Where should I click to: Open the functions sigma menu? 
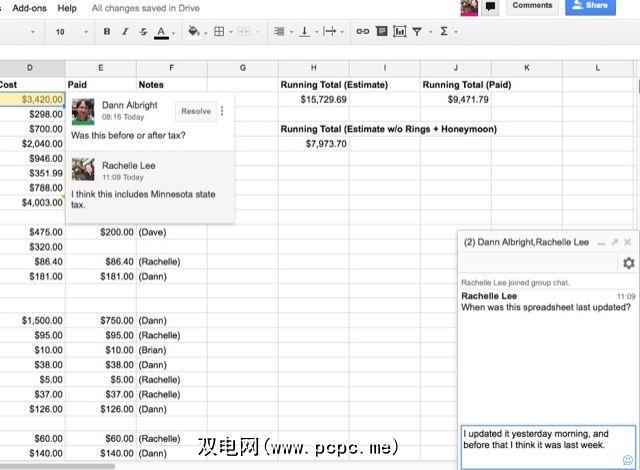[x=444, y=31]
